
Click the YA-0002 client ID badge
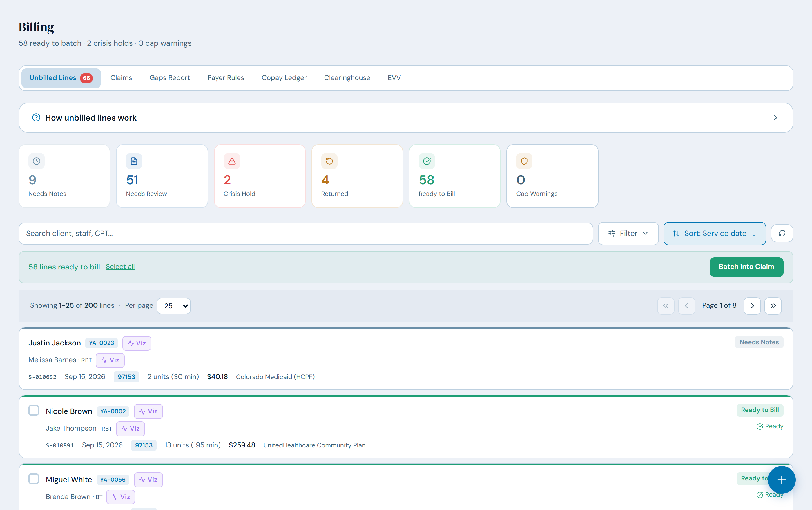point(113,411)
